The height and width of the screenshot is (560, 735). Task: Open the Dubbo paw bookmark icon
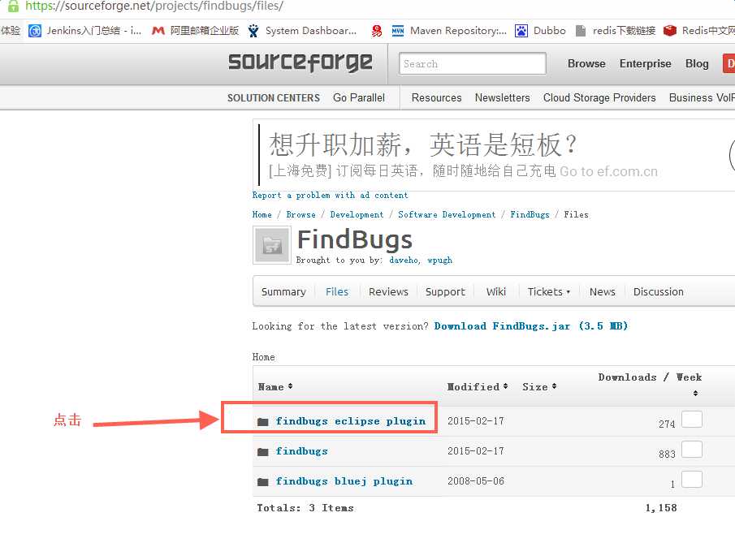pyautogui.click(x=521, y=31)
